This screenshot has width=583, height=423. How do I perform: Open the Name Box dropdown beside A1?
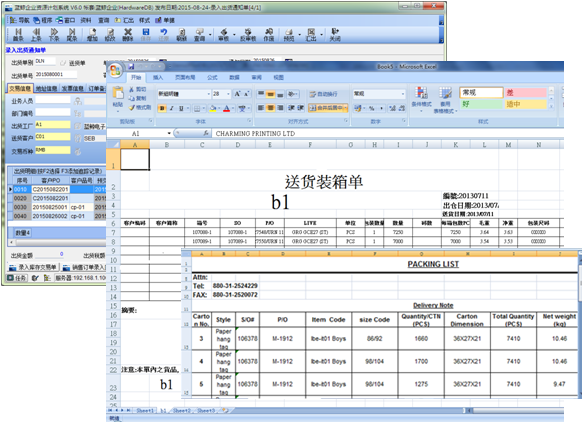[x=169, y=133]
